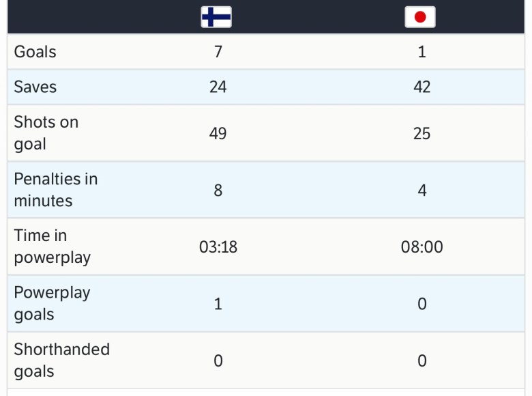
Task: Click Finland's goals value of 7
Action: (218, 52)
